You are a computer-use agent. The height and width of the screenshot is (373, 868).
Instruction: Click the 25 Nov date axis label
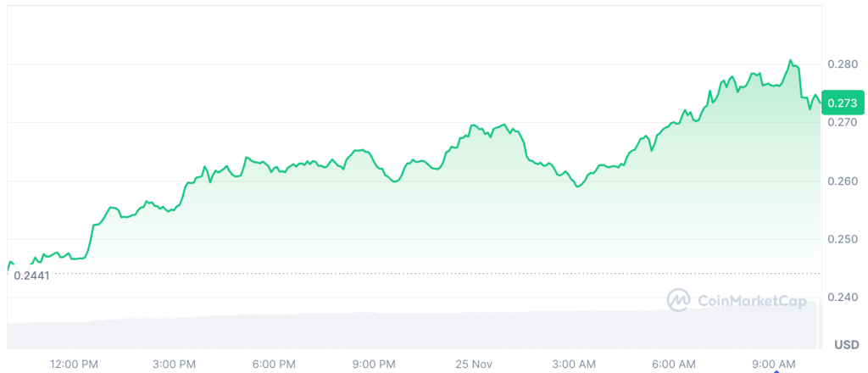click(475, 364)
